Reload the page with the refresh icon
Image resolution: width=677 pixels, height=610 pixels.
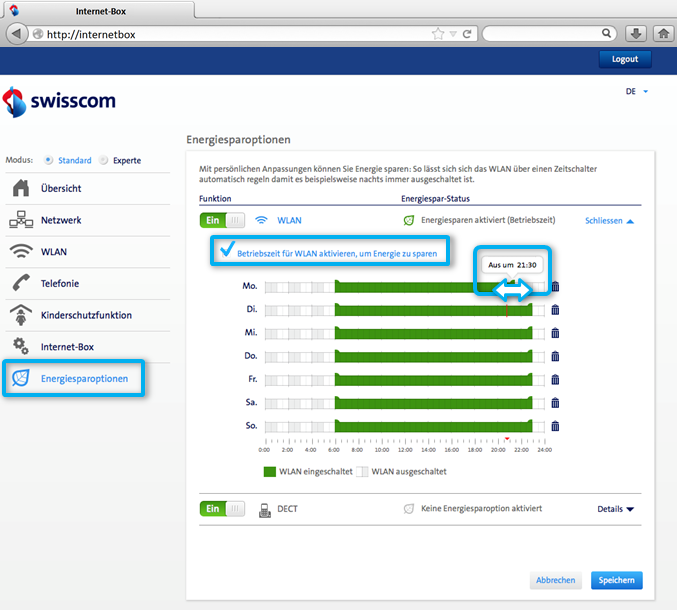pyautogui.click(x=467, y=34)
